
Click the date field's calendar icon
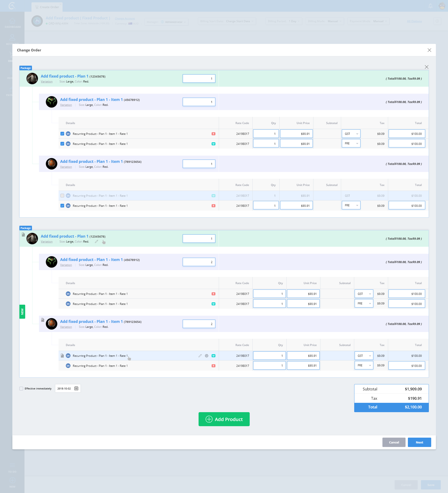point(76,388)
